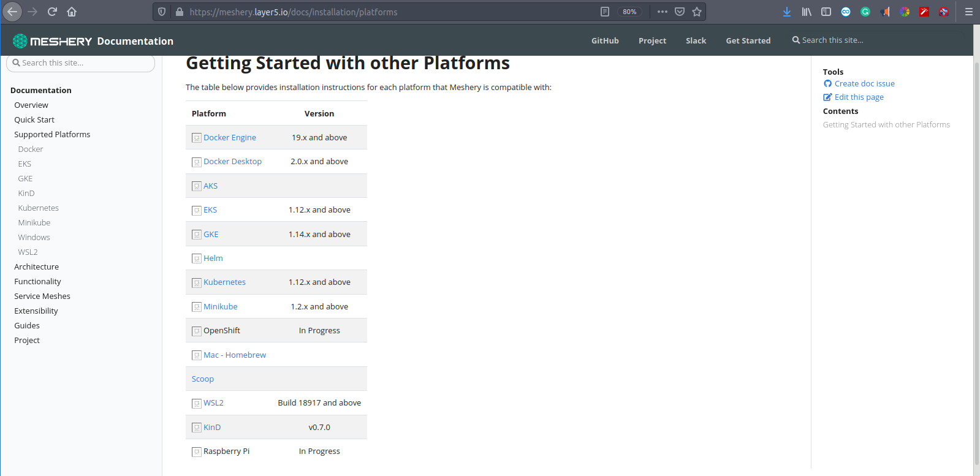
Task: Expand the sidebar Project section
Action: point(27,341)
